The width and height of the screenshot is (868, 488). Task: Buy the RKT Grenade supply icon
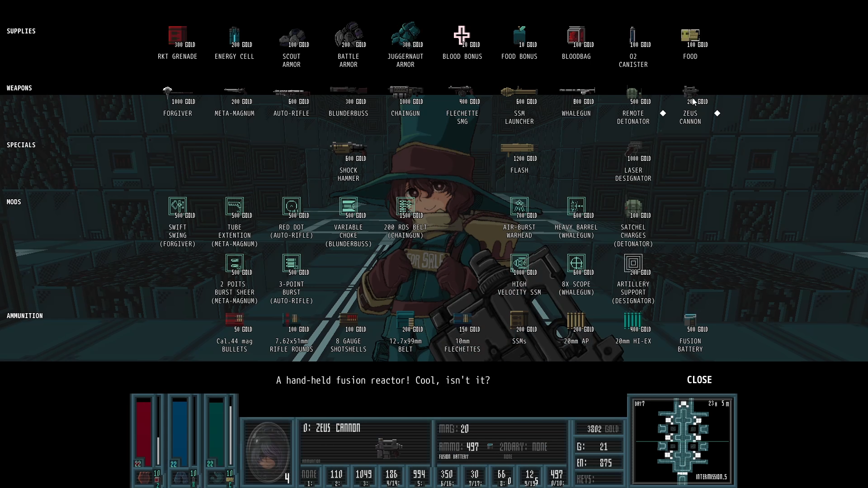[177, 35]
